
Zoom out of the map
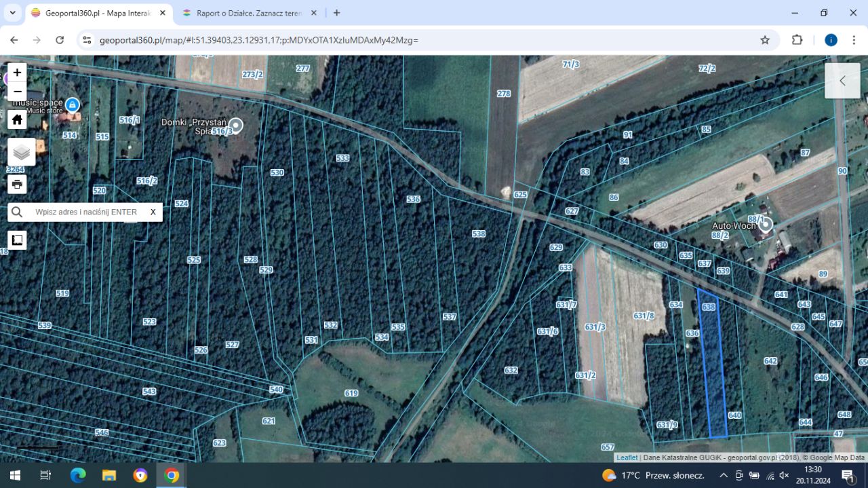(x=17, y=92)
